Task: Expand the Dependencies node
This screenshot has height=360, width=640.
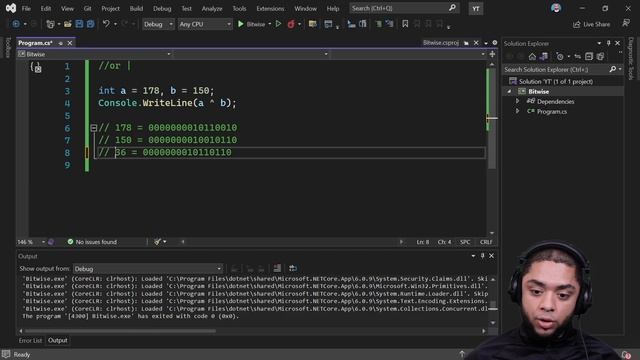Action: click(x=518, y=101)
